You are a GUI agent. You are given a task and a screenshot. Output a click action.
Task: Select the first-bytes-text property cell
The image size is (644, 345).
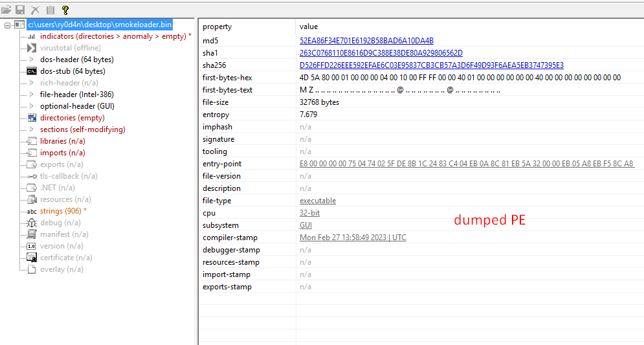(x=227, y=90)
